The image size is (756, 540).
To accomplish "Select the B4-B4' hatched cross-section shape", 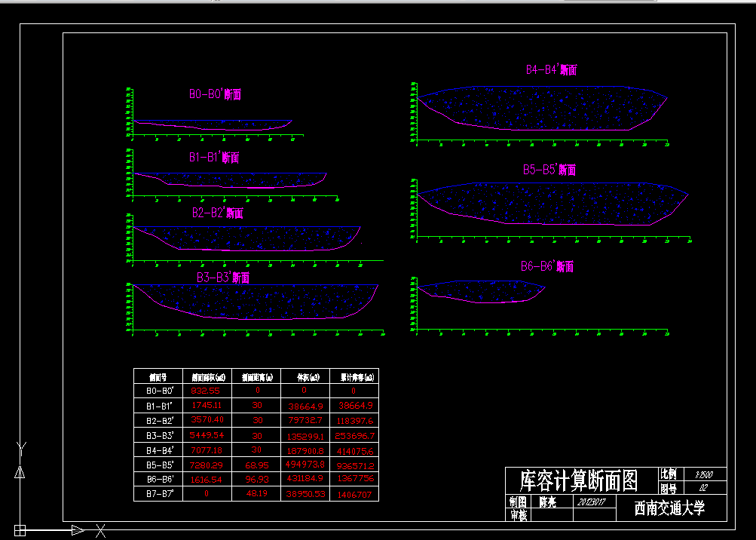I will (x=542, y=108).
